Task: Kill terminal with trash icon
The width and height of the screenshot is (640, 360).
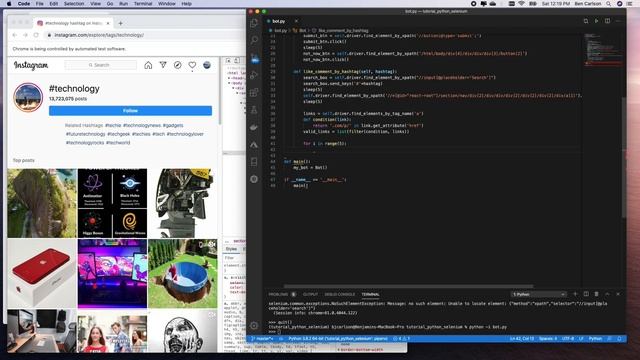Action: 596,294
